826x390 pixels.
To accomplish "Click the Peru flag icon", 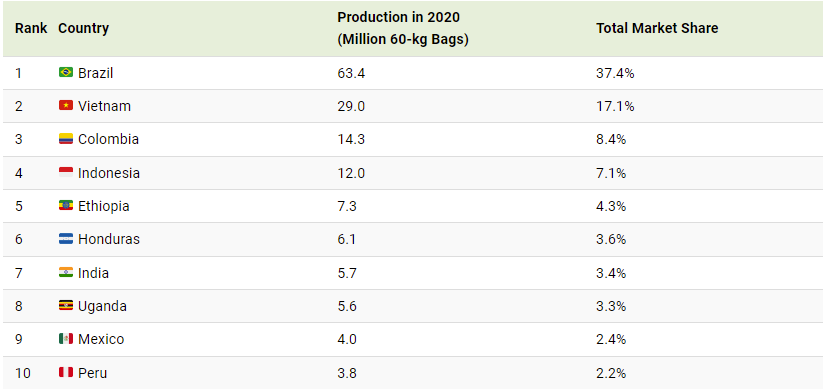I will (x=66, y=373).
